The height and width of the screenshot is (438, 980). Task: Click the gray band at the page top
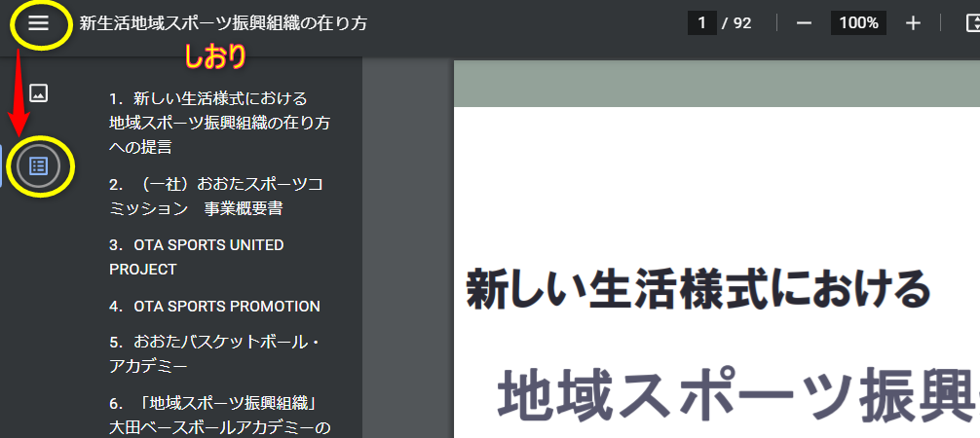(x=716, y=84)
